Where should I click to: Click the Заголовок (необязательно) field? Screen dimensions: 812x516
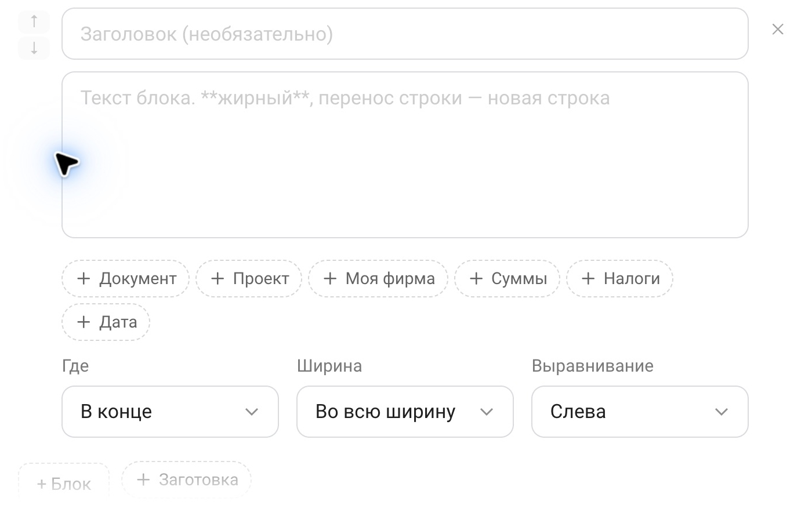click(405, 34)
